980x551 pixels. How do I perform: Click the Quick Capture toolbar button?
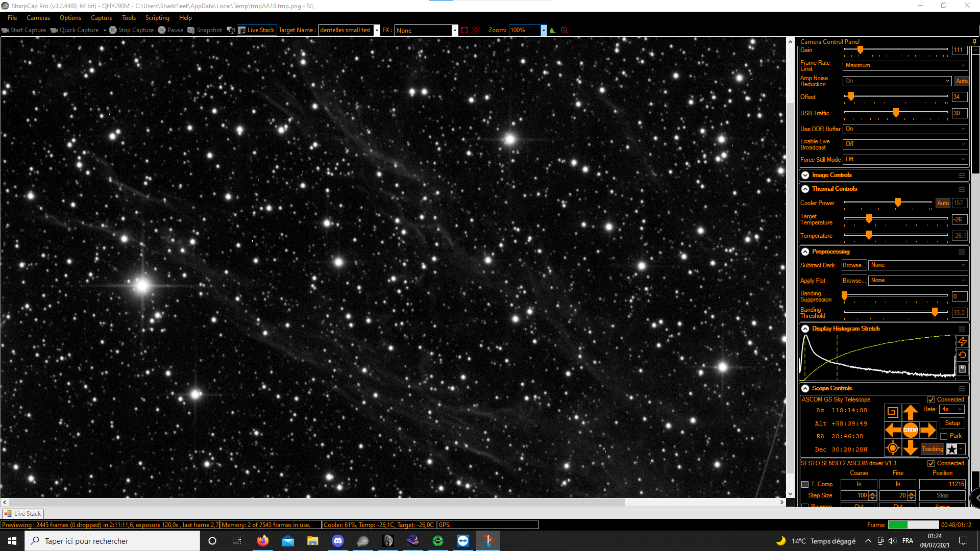pos(75,30)
